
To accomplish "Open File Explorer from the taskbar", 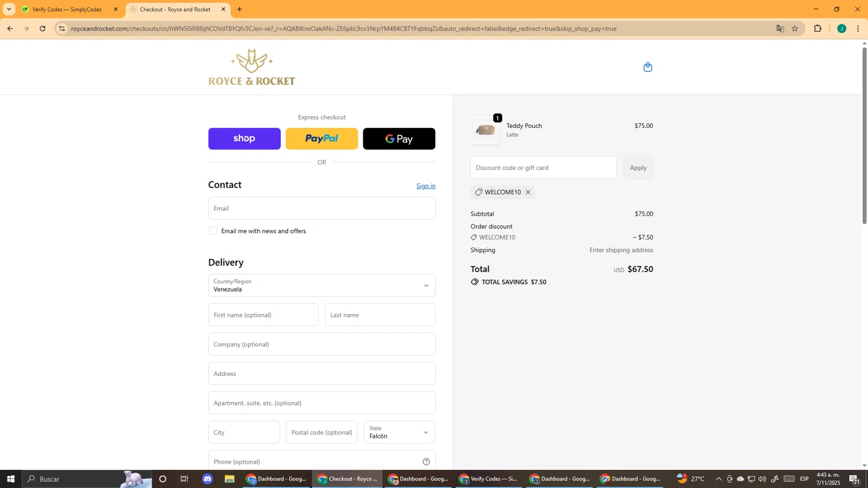I will pos(230,479).
